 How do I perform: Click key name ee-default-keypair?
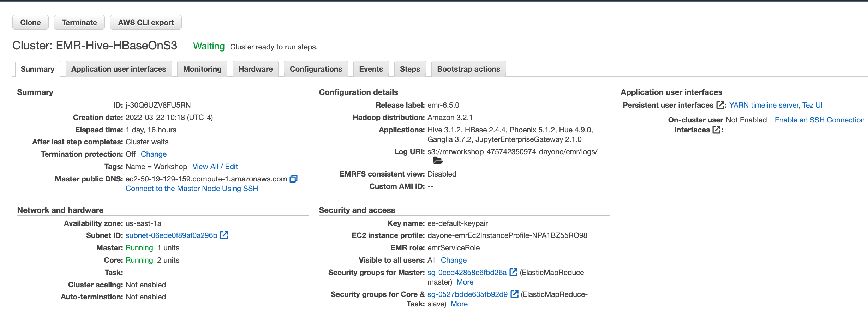click(x=458, y=223)
